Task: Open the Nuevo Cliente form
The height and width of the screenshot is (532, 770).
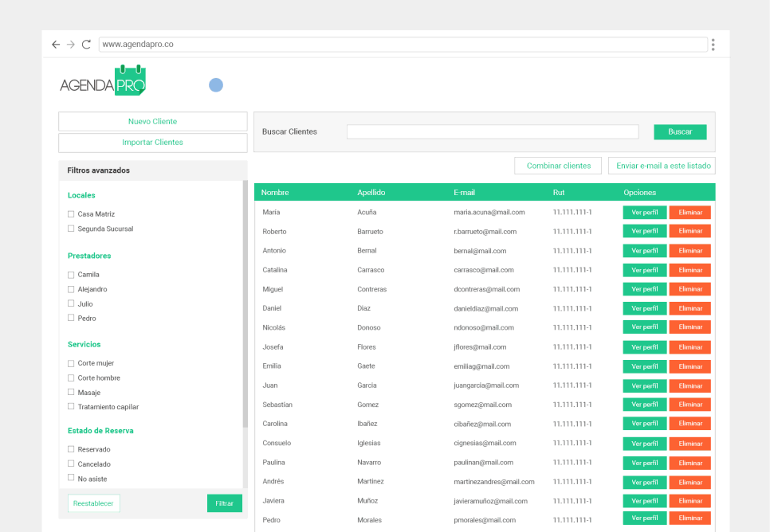Action: coord(153,121)
